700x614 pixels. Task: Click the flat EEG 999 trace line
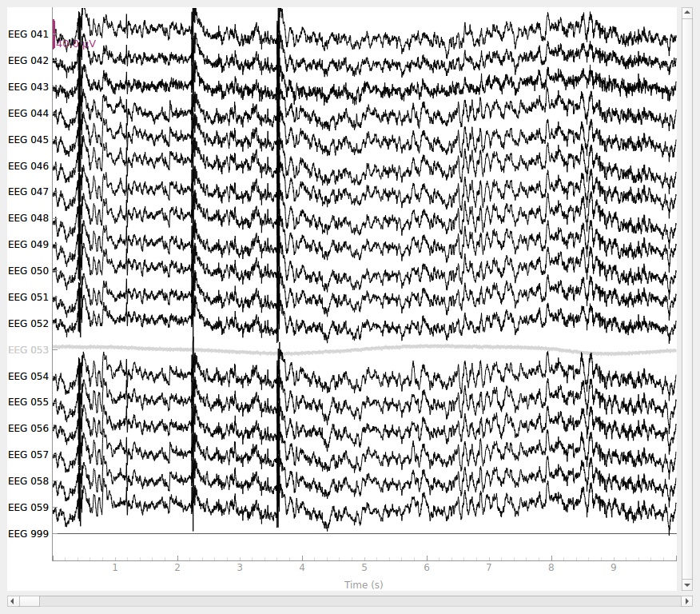[x=400, y=533]
